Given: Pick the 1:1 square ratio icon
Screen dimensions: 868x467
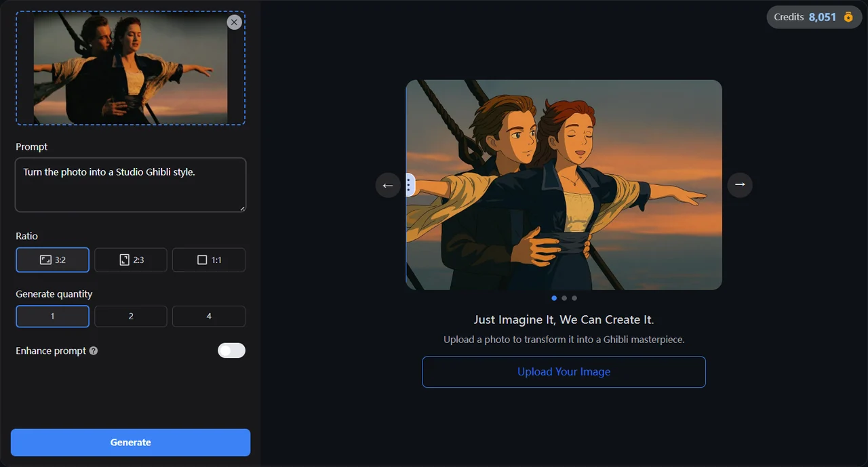Looking at the screenshot, I should coord(200,259).
